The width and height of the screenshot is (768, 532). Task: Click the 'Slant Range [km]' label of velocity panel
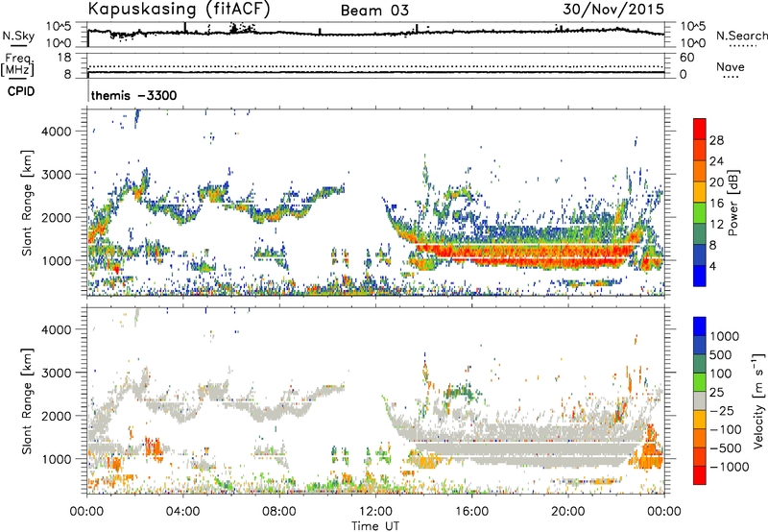point(27,400)
